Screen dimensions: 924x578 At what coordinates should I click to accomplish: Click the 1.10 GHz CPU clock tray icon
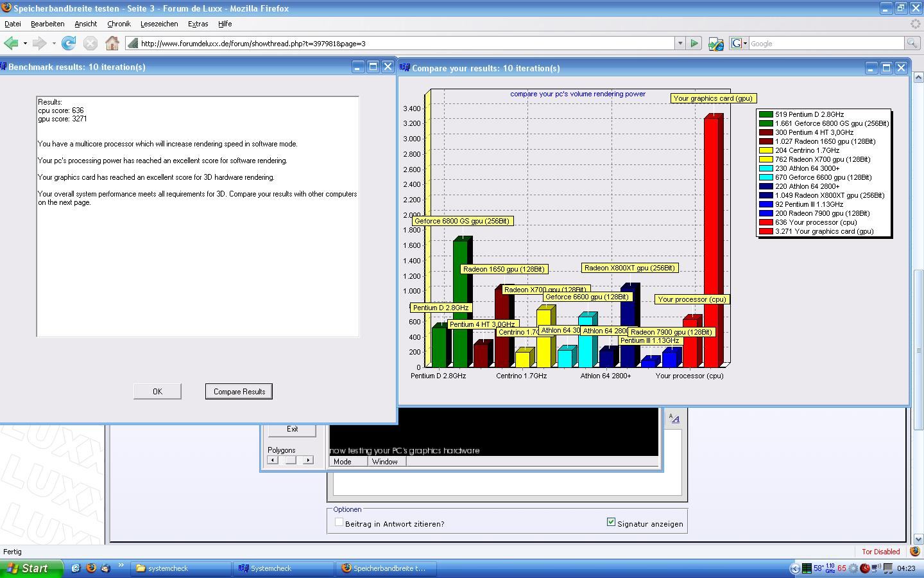(x=830, y=568)
